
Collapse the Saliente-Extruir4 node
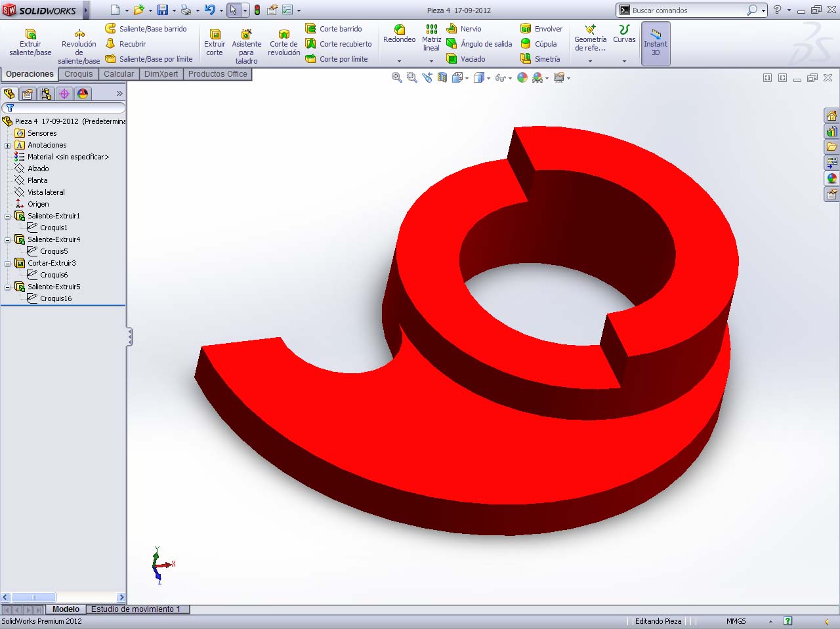[7, 240]
